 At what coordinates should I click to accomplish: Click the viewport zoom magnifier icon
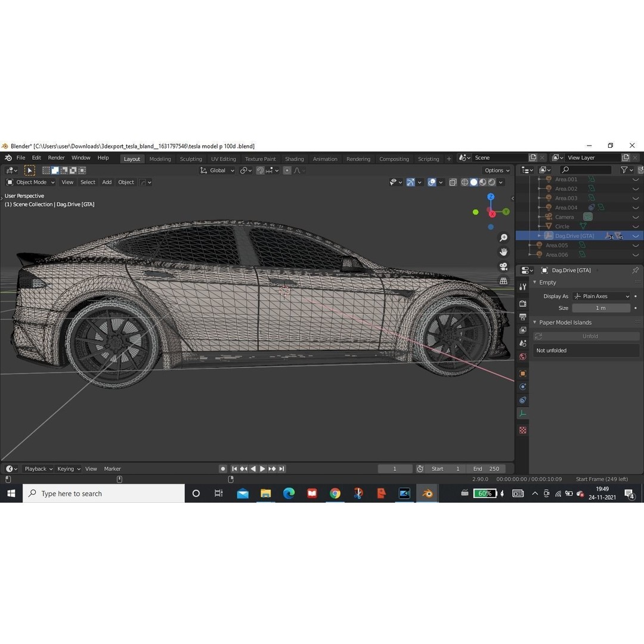[x=503, y=237]
